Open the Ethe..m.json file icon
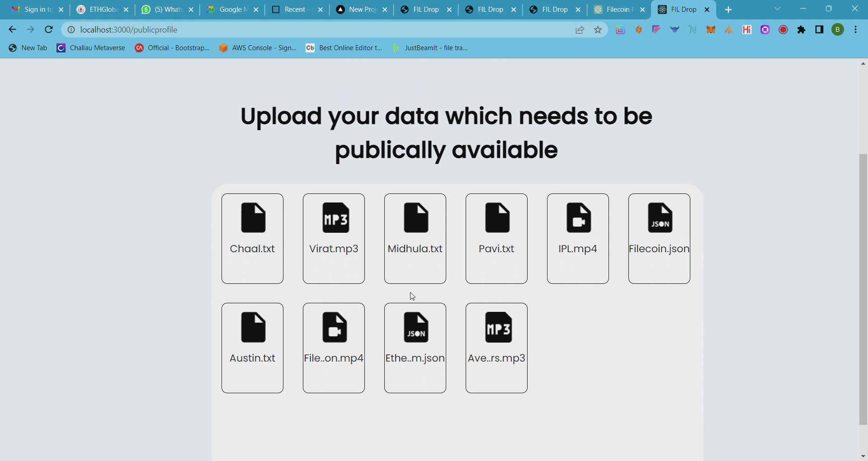This screenshot has height=461, width=868. 416,327
